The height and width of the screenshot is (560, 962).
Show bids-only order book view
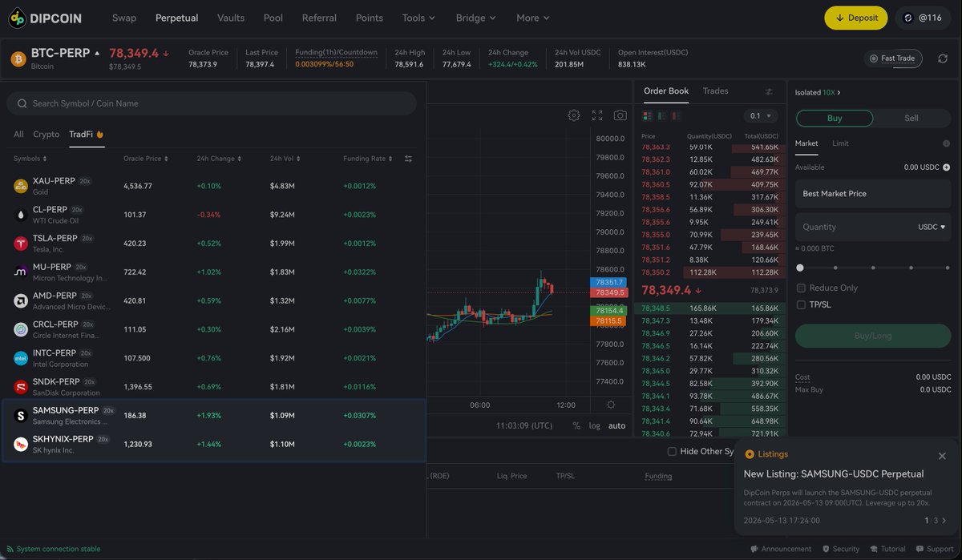[662, 116]
